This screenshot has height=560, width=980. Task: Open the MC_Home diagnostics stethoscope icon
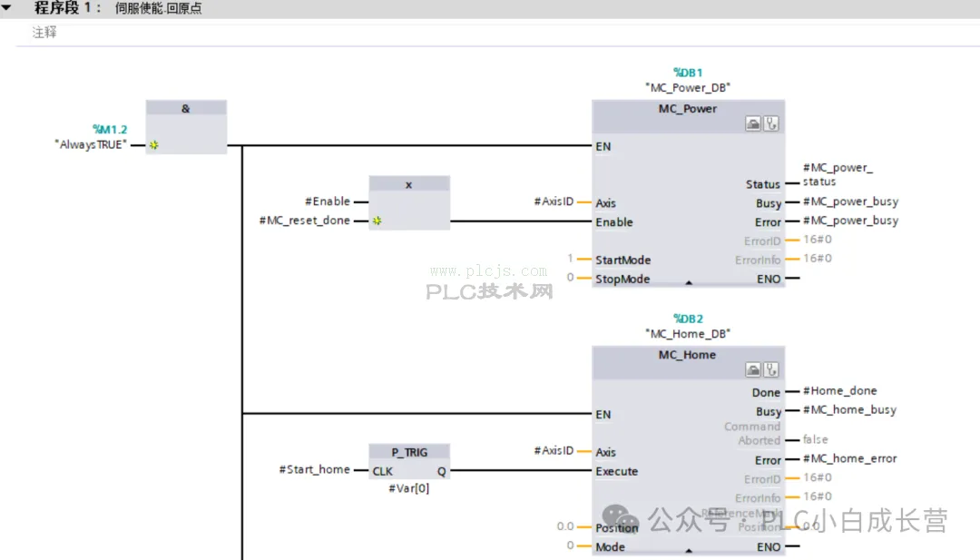pyautogui.click(x=771, y=370)
